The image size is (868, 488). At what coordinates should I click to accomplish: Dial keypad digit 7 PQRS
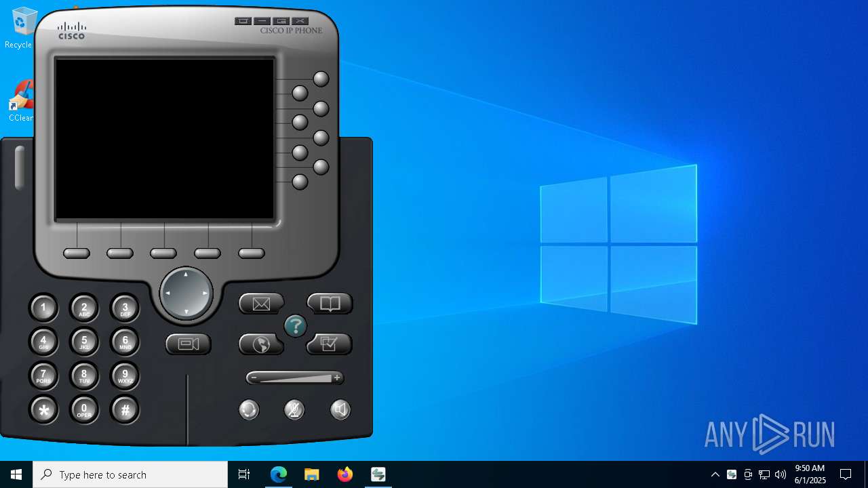(x=43, y=375)
